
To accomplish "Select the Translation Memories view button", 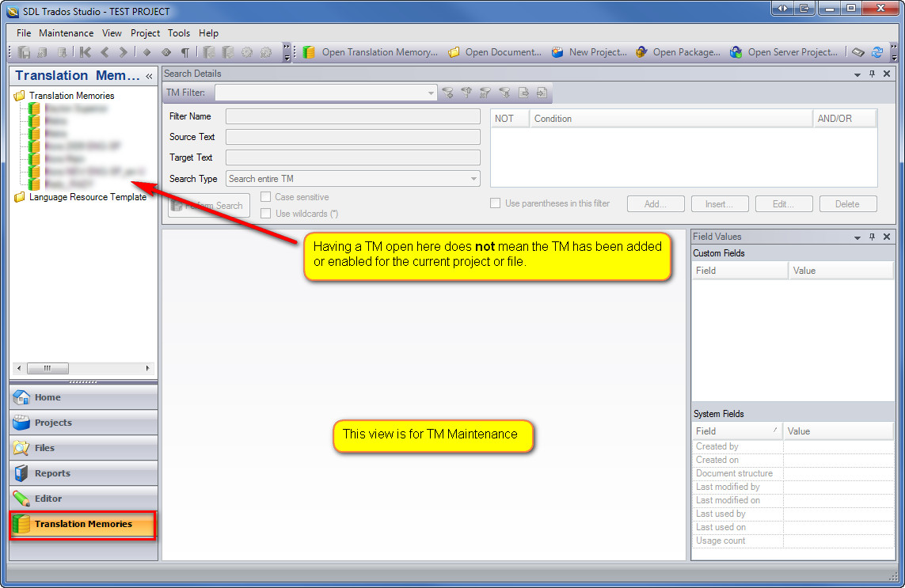I will (83, 525).
